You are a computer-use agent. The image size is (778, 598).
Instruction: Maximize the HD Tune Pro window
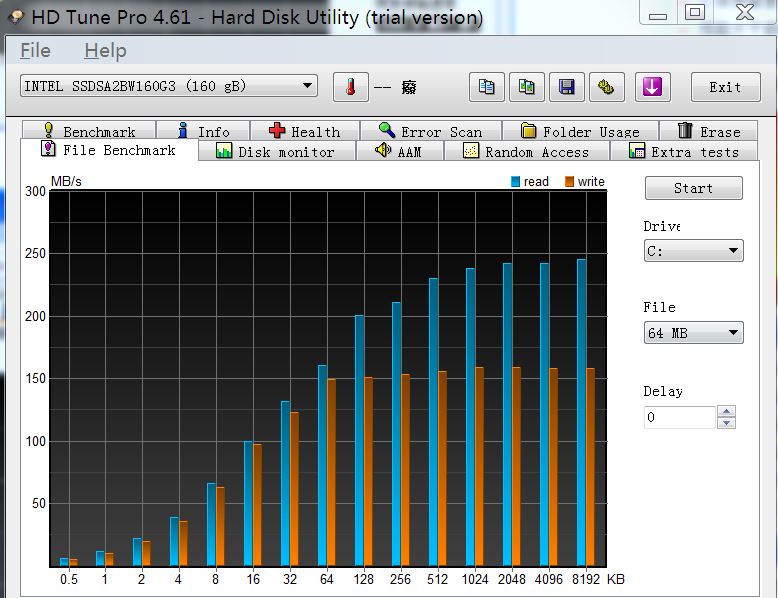coord(695,12)
